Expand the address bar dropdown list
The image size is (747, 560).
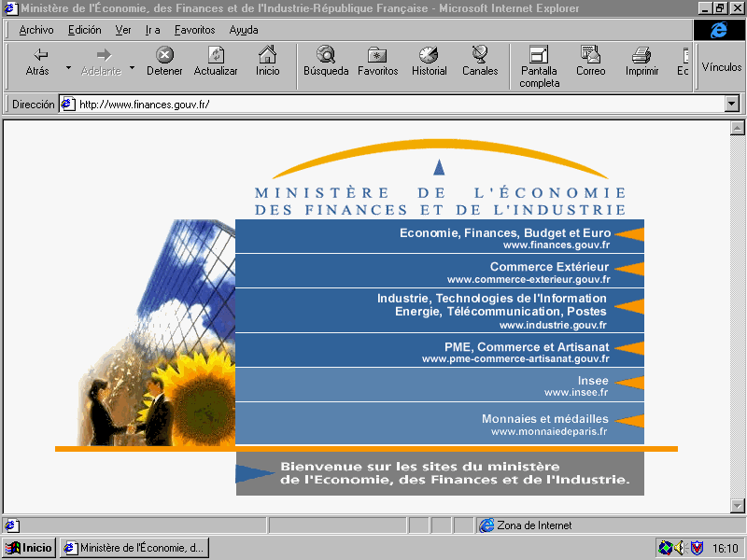[732, 104]
